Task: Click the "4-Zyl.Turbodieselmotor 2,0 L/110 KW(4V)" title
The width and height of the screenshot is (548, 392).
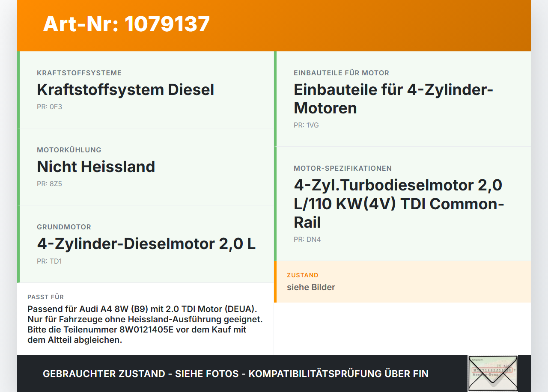Action: click(399, 204)
